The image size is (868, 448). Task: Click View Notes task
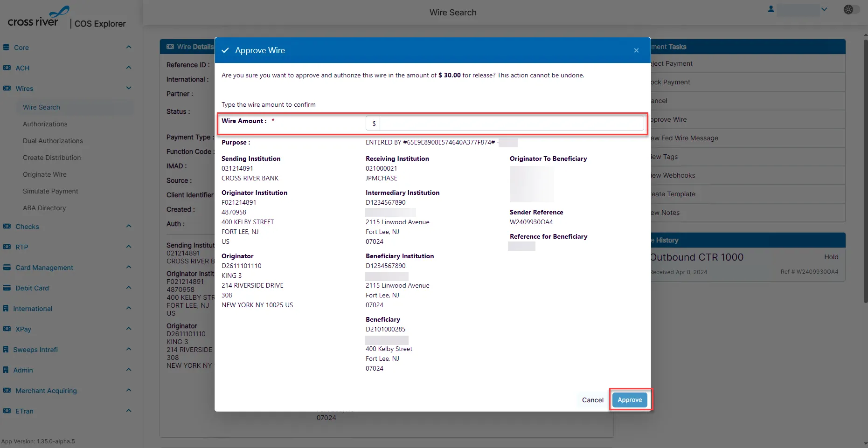(x=748, y=213)
